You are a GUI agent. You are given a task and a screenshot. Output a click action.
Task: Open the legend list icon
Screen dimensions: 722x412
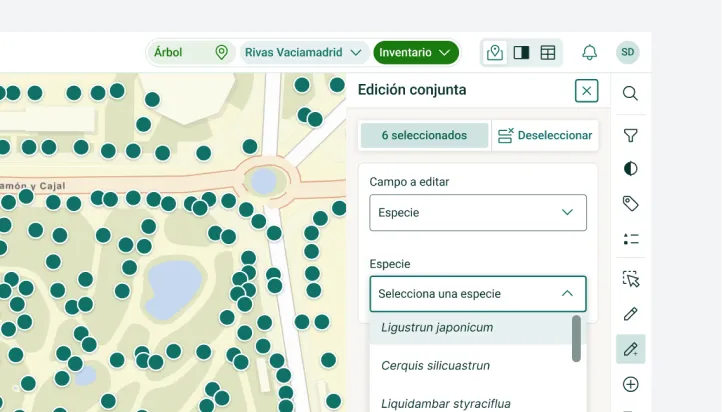click(x=630, y=238)
